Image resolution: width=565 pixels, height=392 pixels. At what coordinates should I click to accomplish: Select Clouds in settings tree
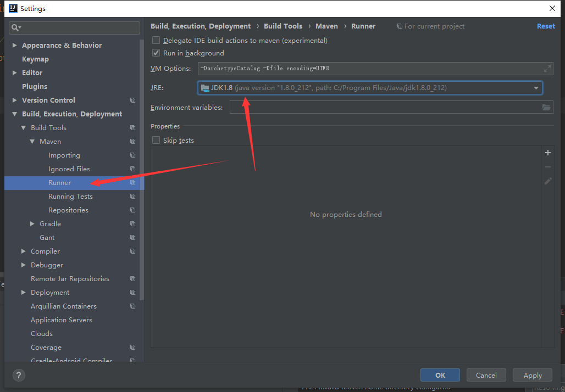click(x=42, y=334)
